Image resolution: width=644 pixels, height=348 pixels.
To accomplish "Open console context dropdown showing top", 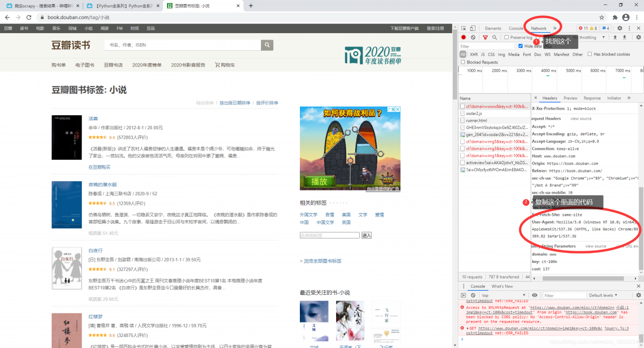I will (503, 295).
